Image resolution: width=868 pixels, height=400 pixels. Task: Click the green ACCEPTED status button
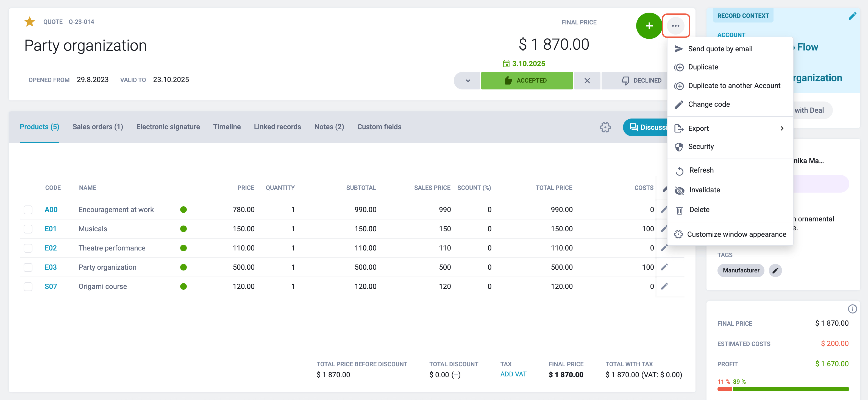[x=527, y=81]
